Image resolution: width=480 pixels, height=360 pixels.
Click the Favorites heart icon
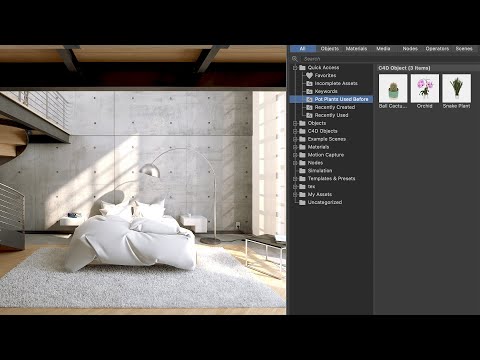coord(309,76)
